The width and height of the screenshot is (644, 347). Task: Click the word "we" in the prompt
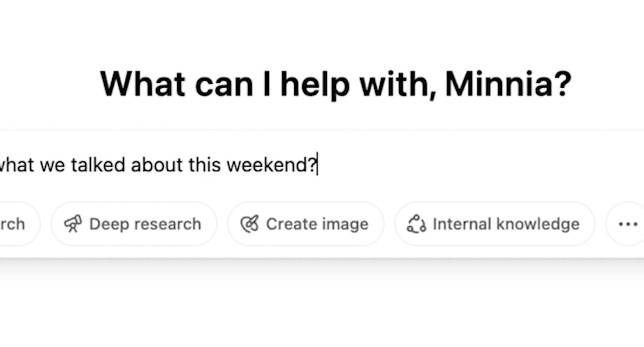pos(52,166)
